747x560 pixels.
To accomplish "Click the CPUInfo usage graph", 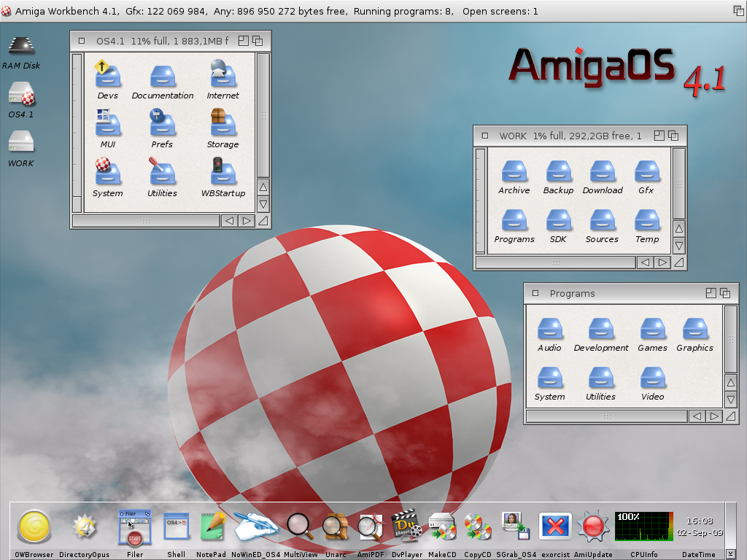I will 643,526.
